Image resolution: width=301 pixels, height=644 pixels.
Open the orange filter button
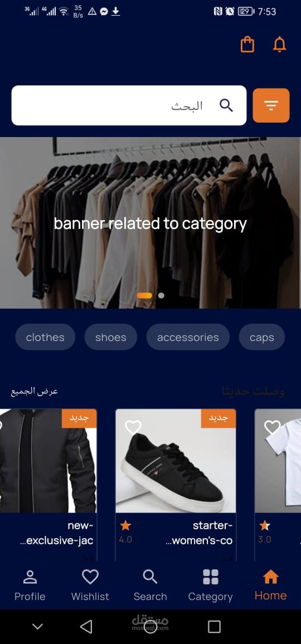click(271, 105)
